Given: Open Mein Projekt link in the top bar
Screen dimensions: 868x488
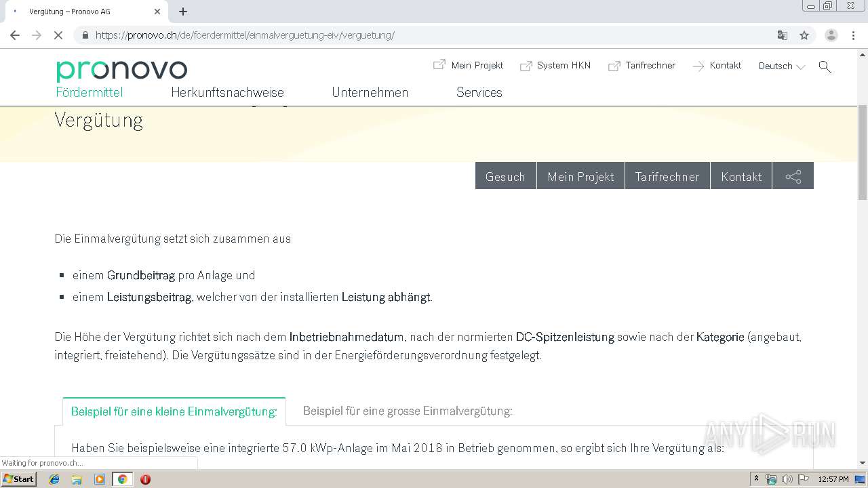Looking at the screenshot, I should [469, 65].
